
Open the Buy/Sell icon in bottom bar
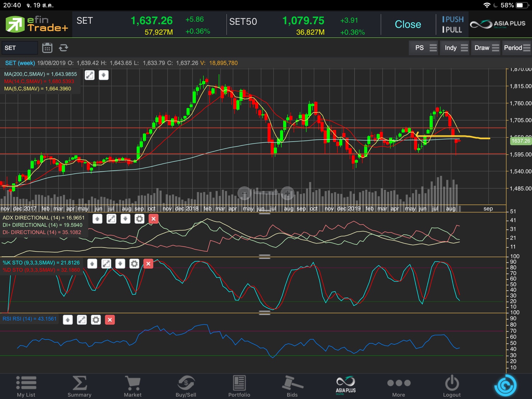[x=186, y=386]
